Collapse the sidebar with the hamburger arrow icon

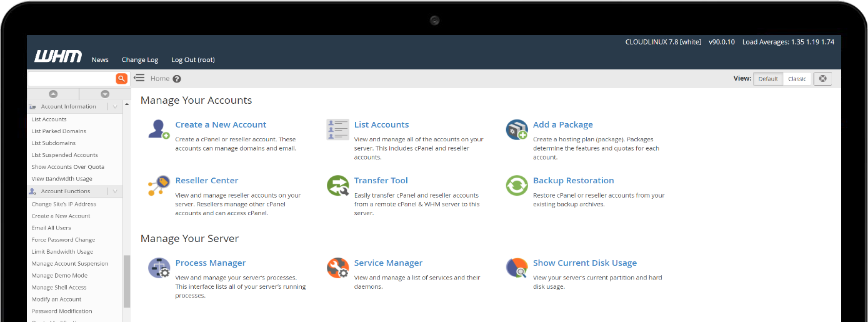(x=139, y=78)
